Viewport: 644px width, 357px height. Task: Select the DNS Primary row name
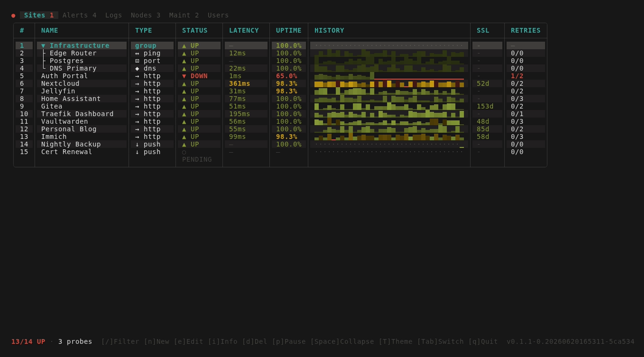(73, 68)
